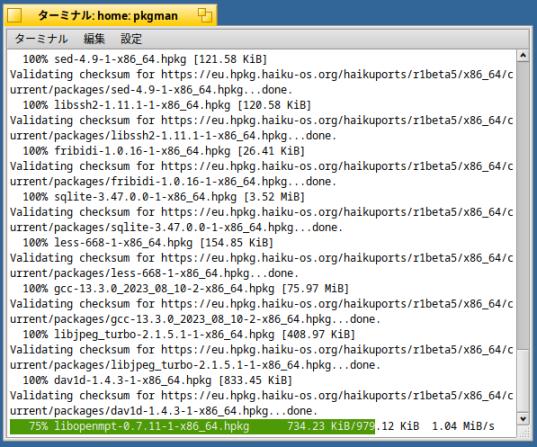Screen dimensions: 537x447
Task: Click the scrollbar down arrow
Action: click(523, 419)
